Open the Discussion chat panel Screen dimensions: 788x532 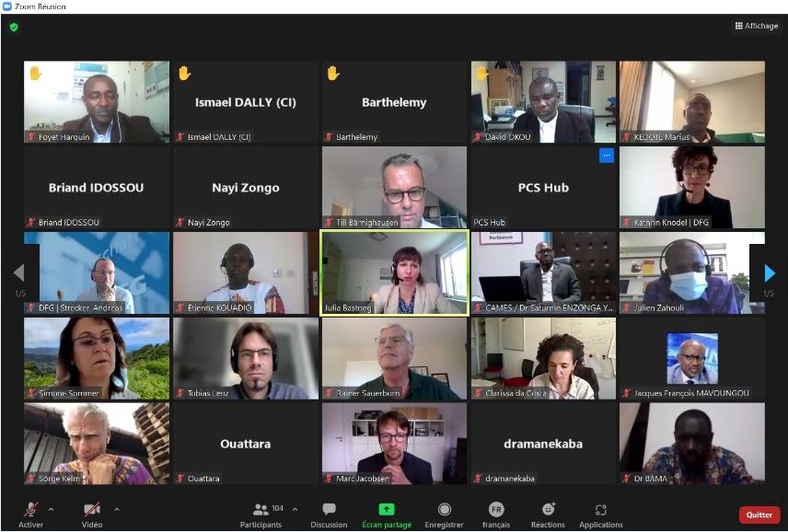tap(329, 515)
